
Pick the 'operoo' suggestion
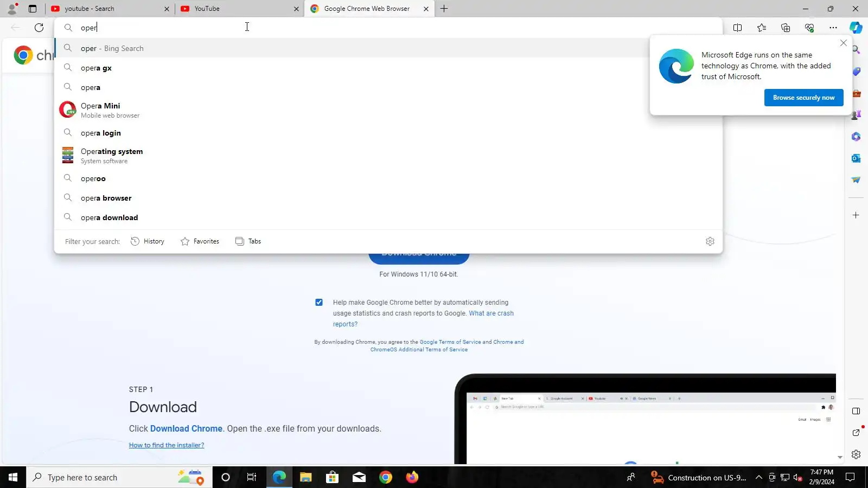pyautogui.click(x=388, y=178)
